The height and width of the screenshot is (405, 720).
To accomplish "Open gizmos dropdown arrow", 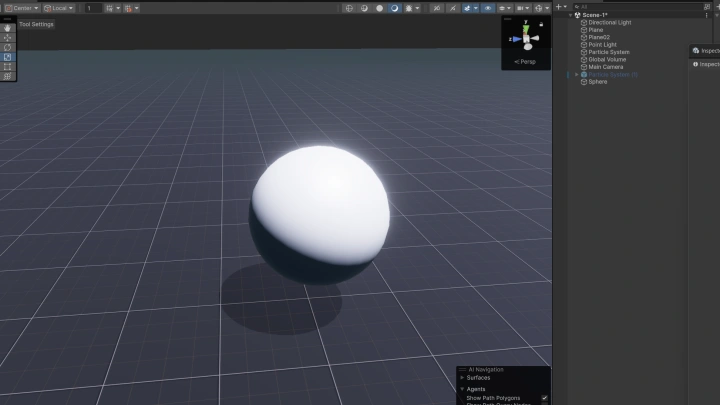I will [547, 8].
